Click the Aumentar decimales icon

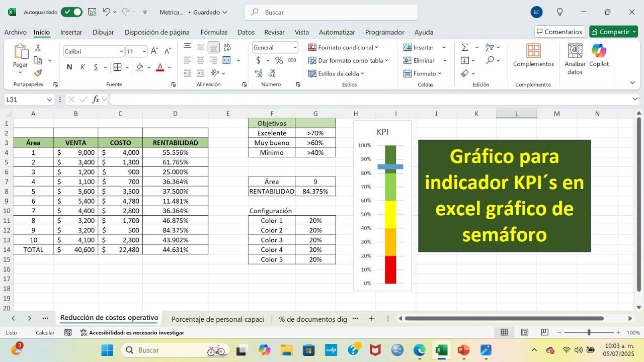click(x=258, y=73)
